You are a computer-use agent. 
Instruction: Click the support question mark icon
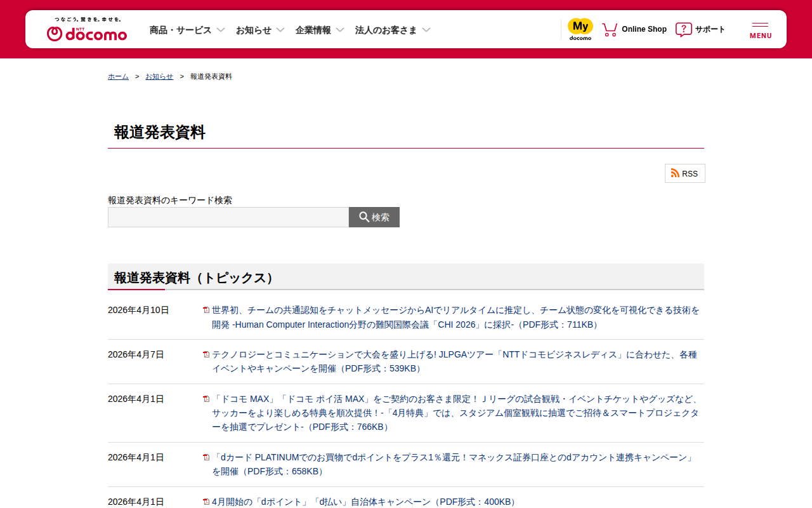(683, 29)
